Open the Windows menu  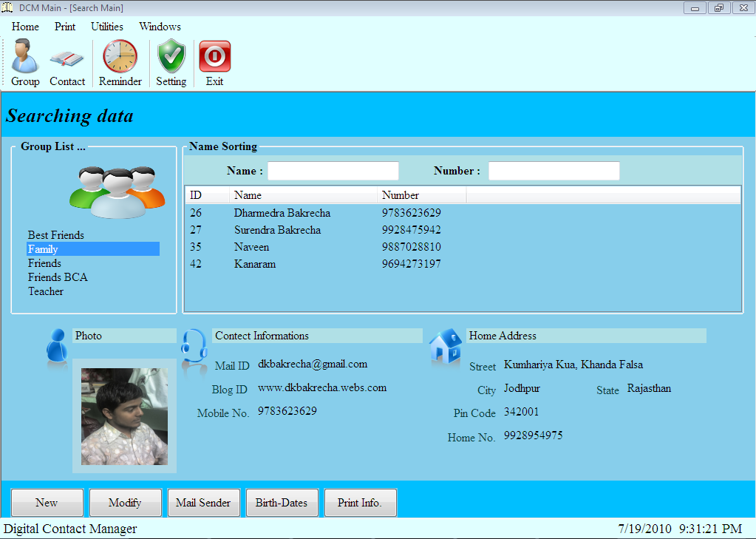160,27
